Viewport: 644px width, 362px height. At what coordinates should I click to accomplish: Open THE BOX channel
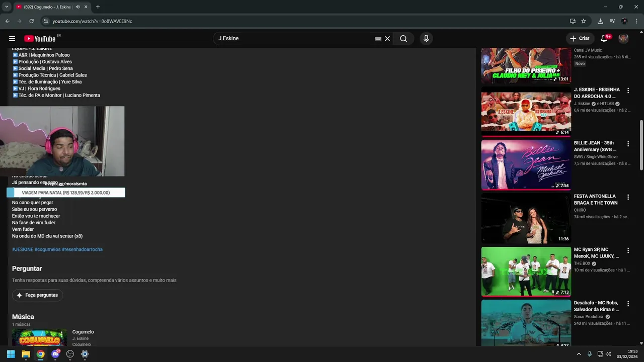coord(582,263)
